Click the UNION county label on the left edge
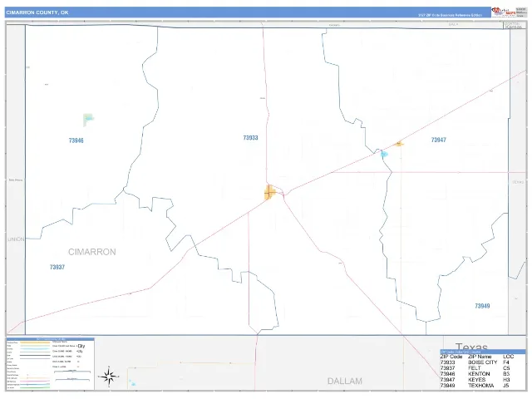532x399 pixels. (16, 239)
